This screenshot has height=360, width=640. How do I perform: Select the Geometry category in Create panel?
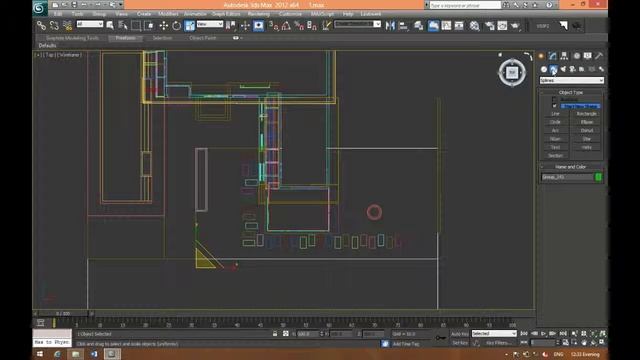pyautogui.click(x=544, y=69)
